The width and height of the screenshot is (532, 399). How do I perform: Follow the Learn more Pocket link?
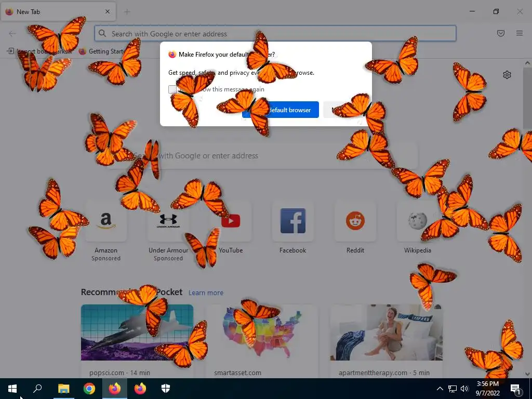pos(206,292)
